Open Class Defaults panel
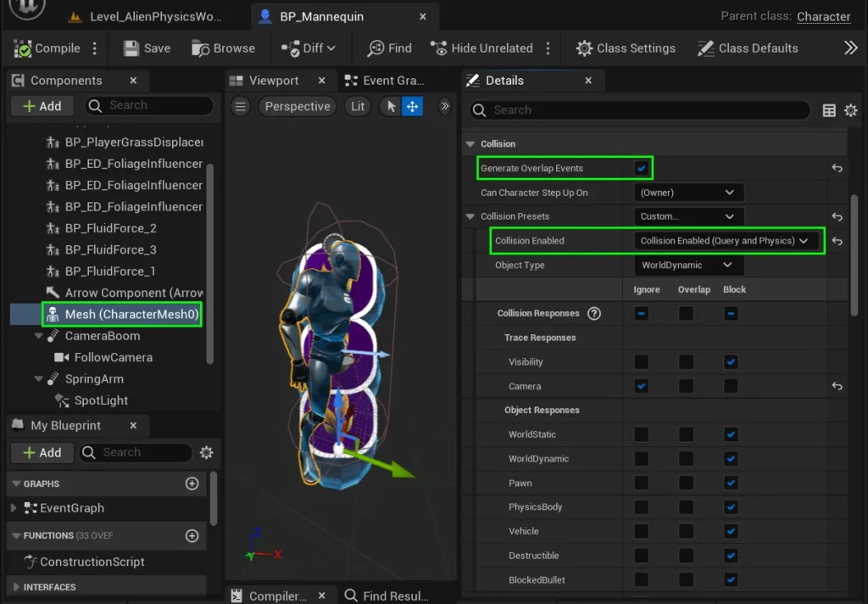The image size is (868, 604). (747, 48)
